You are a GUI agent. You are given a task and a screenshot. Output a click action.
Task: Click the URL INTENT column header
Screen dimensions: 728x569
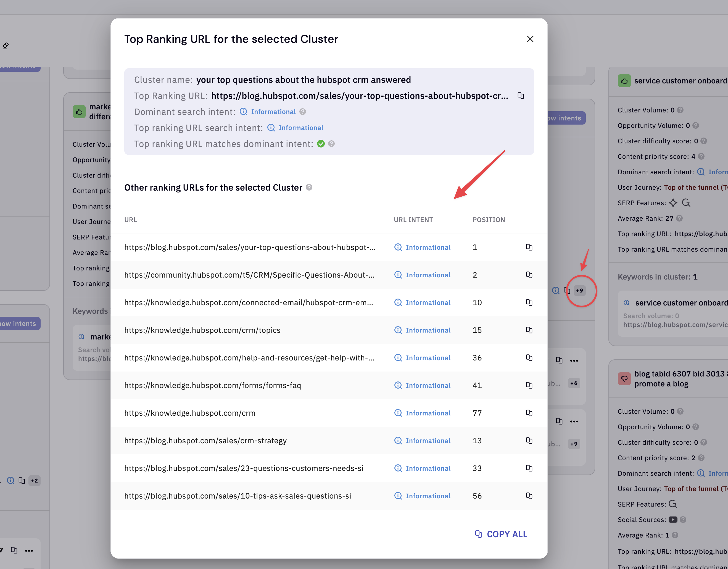click(x=413, y=220)
